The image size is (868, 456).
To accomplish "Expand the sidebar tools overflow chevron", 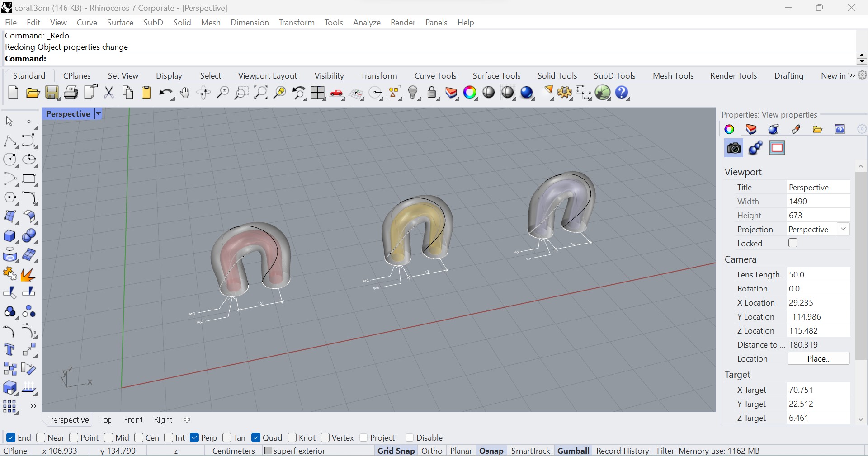I will tap(33, 406).
